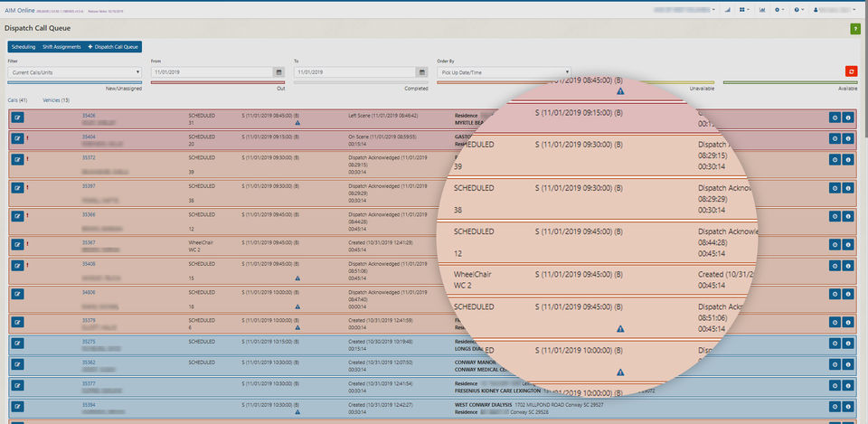Click info icon on call 35404 row
The width and height of the screenshot is (868, 424).
(848, 138)
